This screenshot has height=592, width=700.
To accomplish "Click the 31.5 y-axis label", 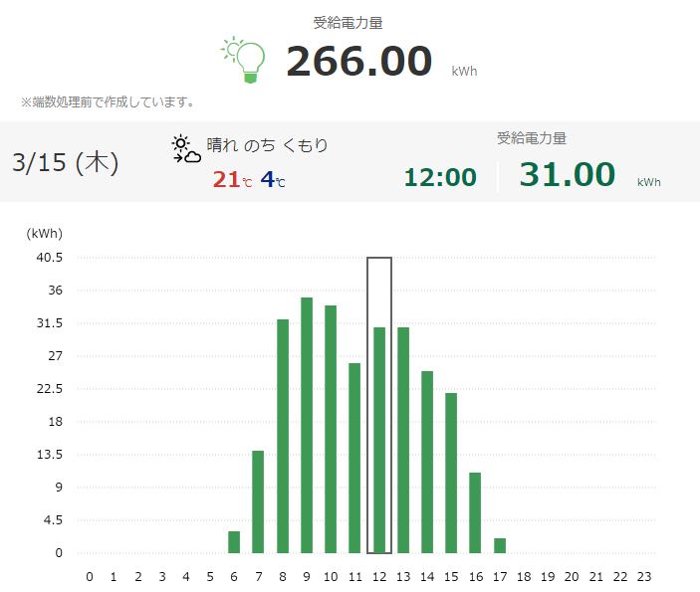I will point(50,323).
